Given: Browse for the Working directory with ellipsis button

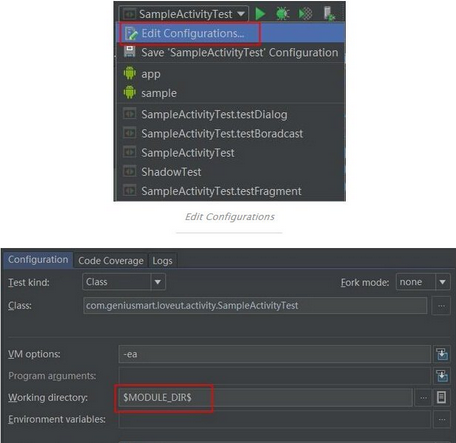Looking at the screenshot, I should (423, 397).
